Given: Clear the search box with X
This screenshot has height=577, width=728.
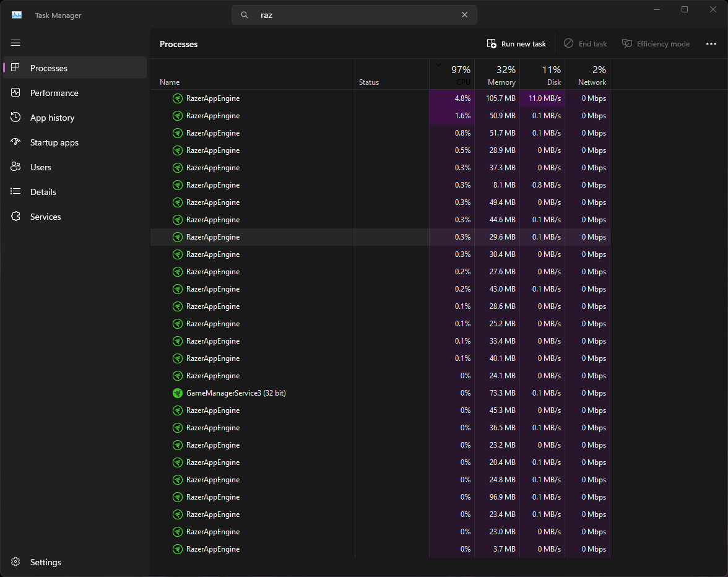Looking at the screenshot, I should (464, 15).
